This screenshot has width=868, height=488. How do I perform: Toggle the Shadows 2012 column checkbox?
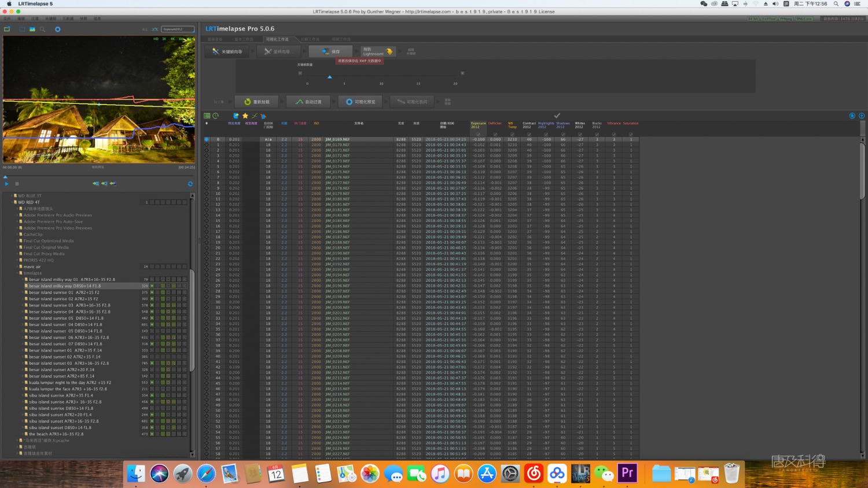pyautogui.click(x=563, y=134)
